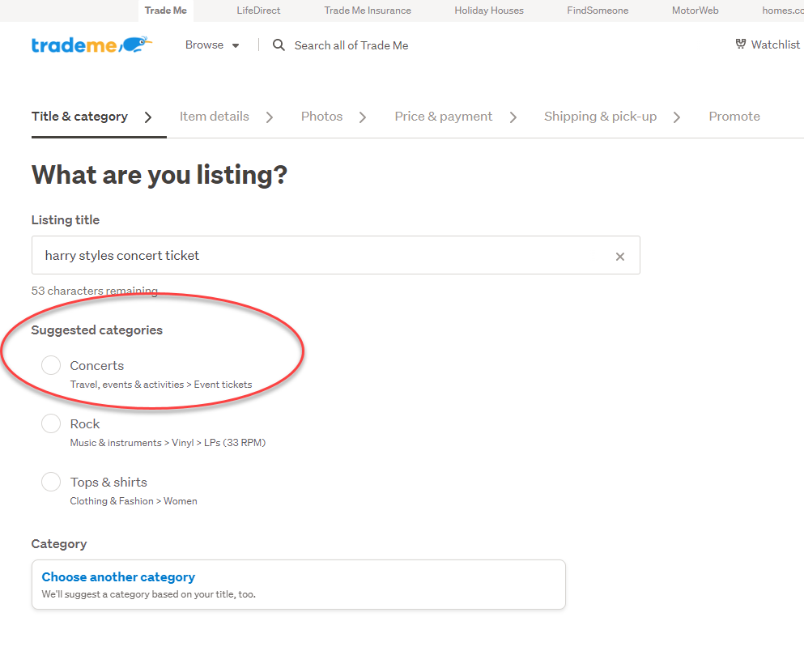Select the Rock category radio button
Viewport: 804px width, 672px height.
pos(51,424)
